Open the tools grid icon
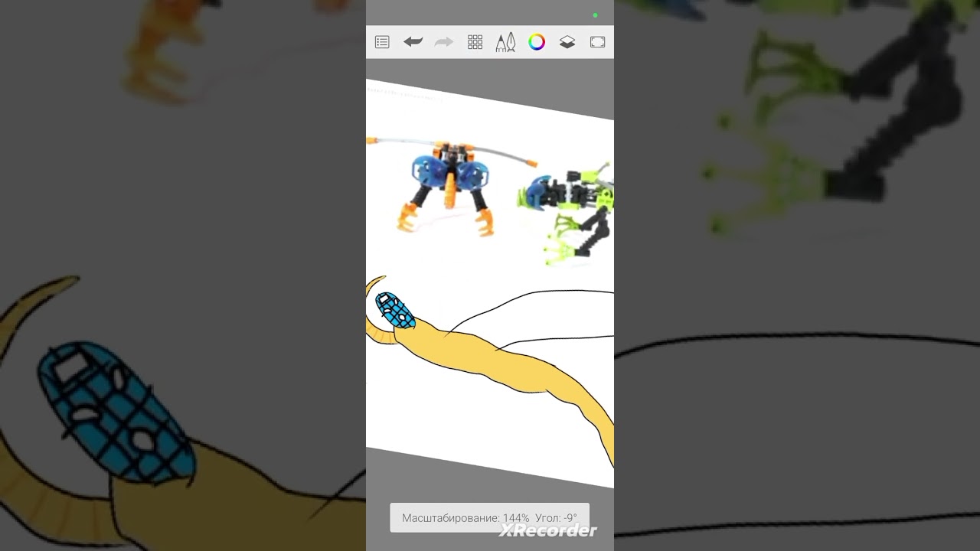Image resolution: width=980 pixels, height=551 pixels. tap(475, 42)
